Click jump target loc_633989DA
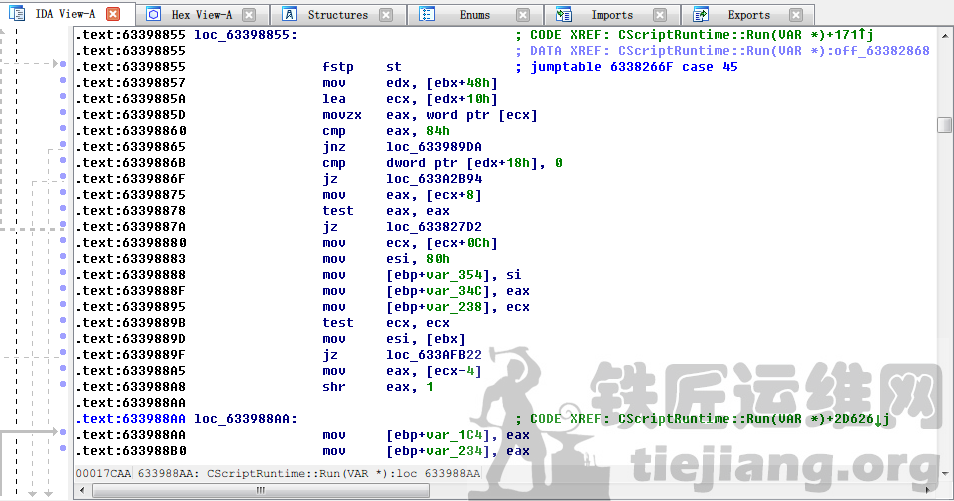This screenshot has height=501, width=954. pyautogui.click(x=434, y=147)
